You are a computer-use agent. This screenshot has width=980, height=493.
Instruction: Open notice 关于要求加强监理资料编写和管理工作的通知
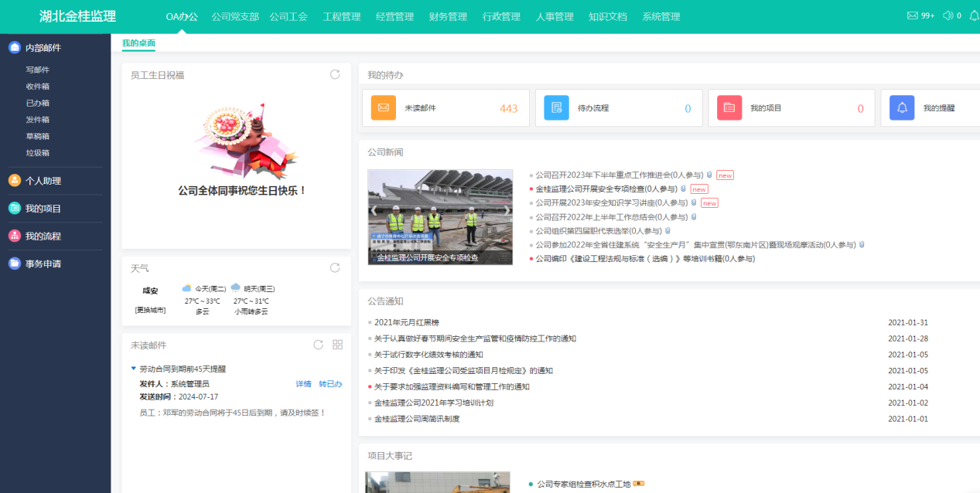click(452, 386)
